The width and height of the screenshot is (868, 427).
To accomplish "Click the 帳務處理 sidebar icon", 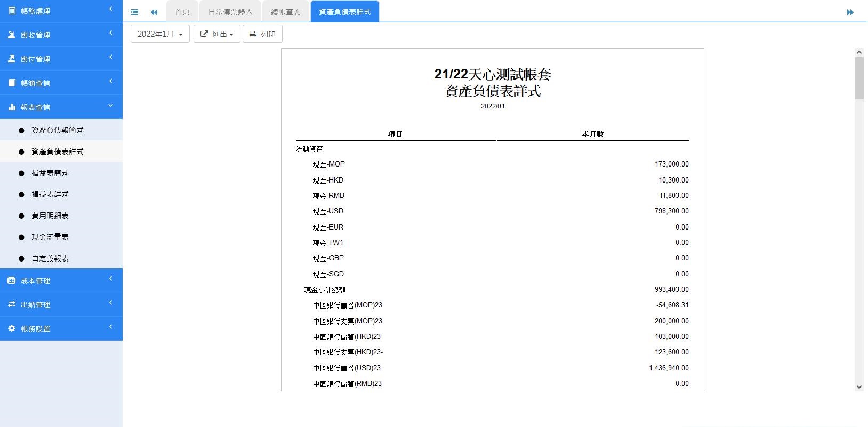I will pos(12,11).
